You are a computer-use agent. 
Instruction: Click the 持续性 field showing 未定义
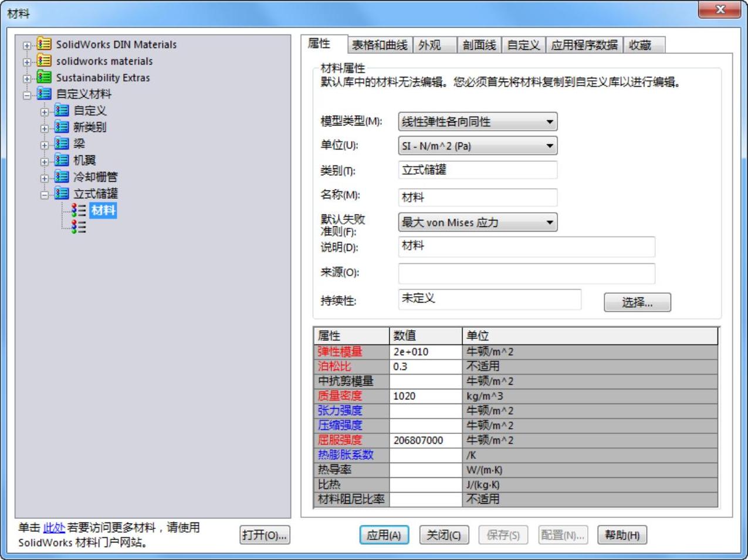point(490,299)
